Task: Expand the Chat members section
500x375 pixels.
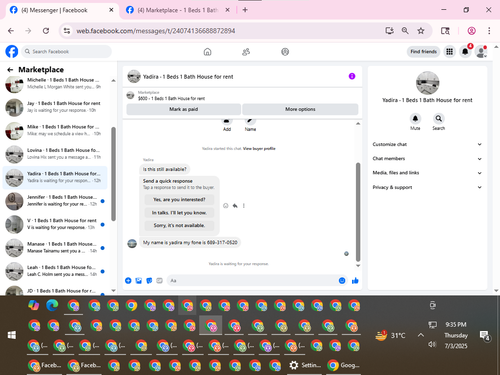Action: coord(427,159)
